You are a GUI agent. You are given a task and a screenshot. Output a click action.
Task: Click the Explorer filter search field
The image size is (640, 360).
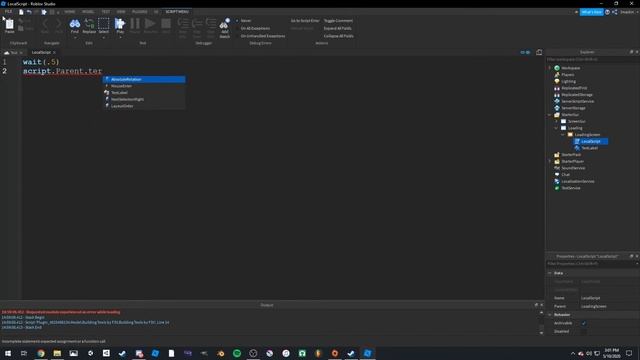(592, 60)
